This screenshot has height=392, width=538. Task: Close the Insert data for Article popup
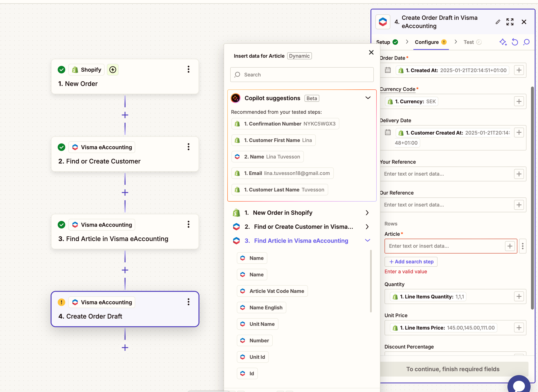click(x=371, y=52)
